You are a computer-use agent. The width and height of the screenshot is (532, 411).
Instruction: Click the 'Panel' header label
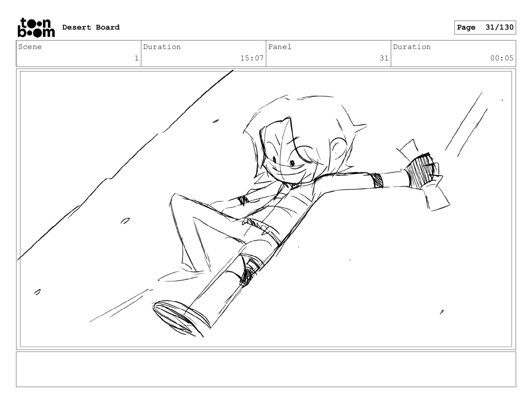280,47
